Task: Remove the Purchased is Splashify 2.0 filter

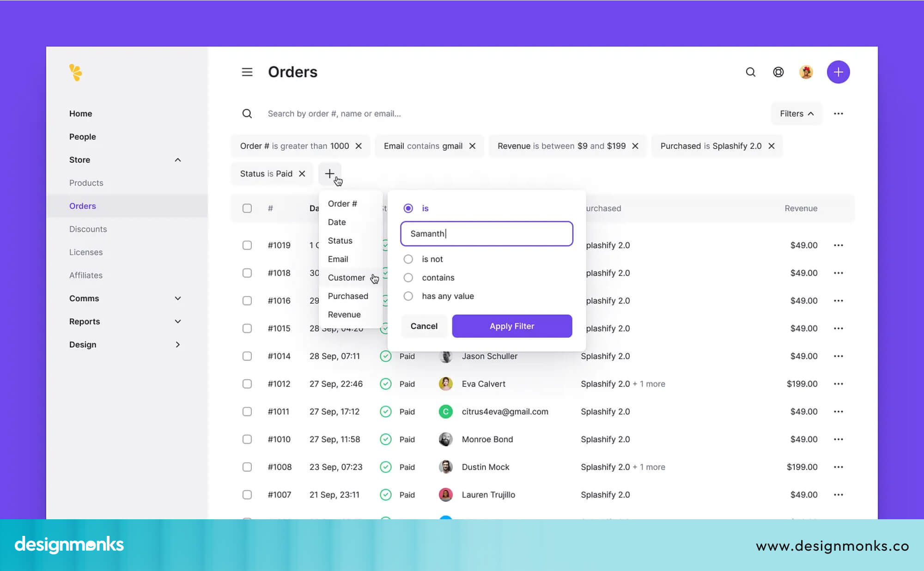Action: 772,146
